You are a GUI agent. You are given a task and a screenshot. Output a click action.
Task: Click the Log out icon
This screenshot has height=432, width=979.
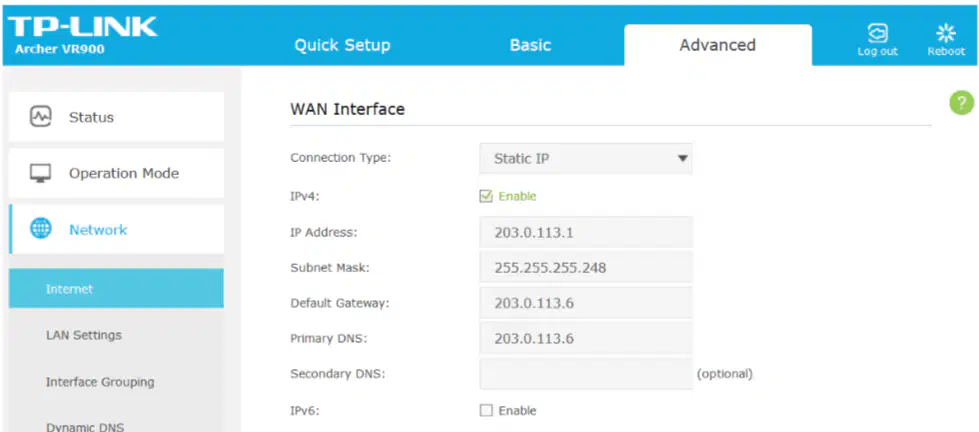(x=878, y=33)
